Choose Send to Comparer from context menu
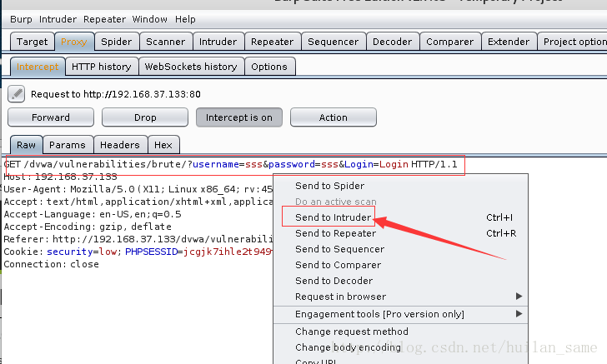The width and height of the screenshot is (607, 364). pos(401,265)
